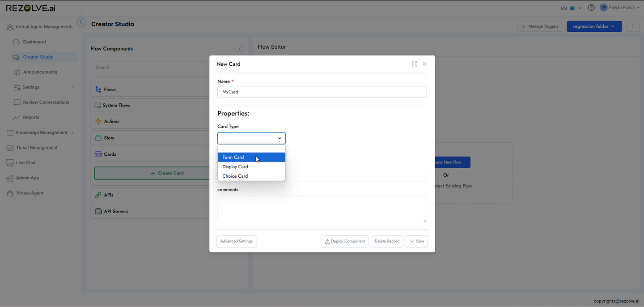Screen dimensions: 644x307
Task: Click the Slots stack icon
Action: pyautogui.click(x=98, y=138)
